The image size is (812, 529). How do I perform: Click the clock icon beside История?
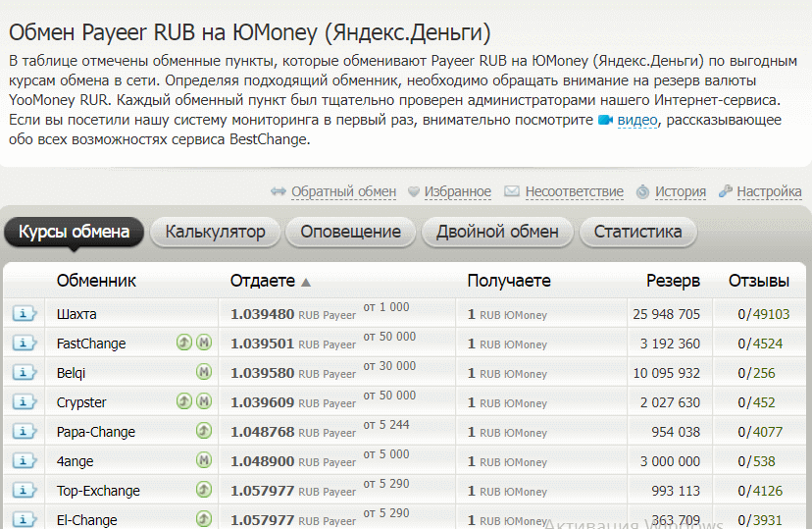[x=642, y=192]
